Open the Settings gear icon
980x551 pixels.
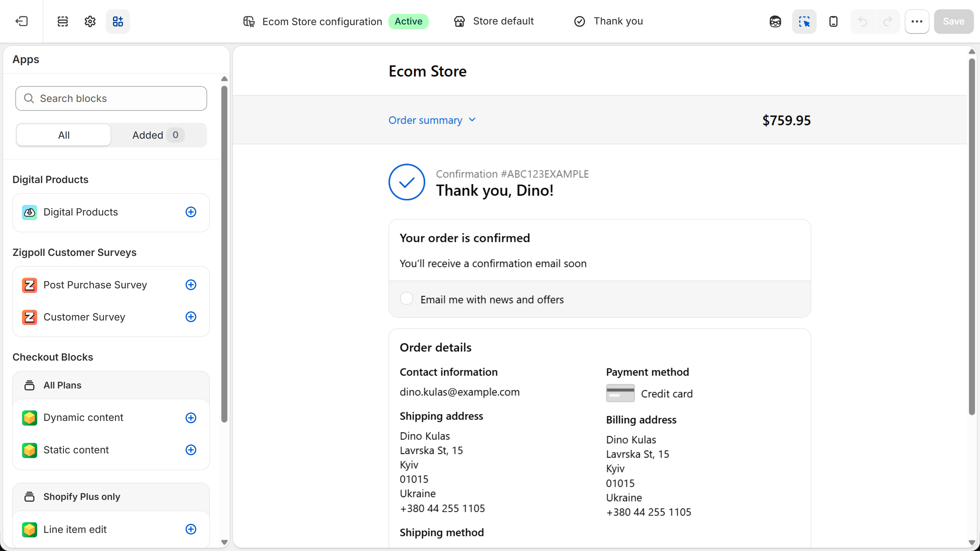click(x=90, y=21)
